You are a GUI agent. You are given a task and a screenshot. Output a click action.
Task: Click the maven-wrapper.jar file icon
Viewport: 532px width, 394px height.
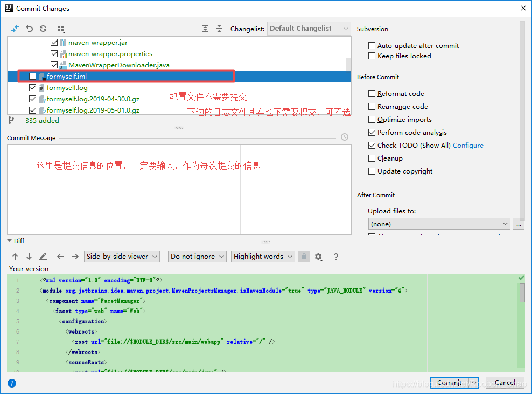[x=63, y=43]
